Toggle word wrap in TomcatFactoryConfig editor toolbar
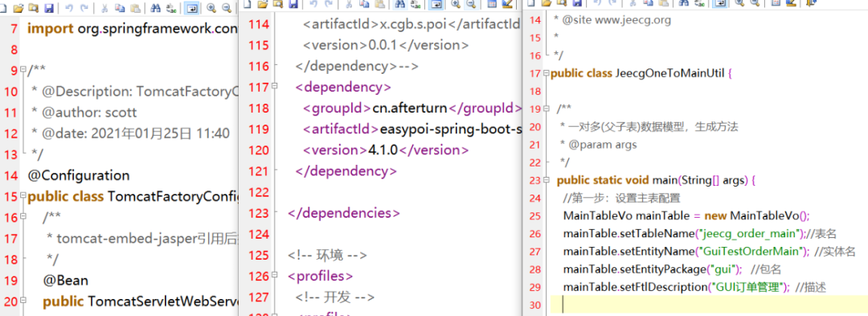The height and width of the screenshot is (316, 868). 191,8
